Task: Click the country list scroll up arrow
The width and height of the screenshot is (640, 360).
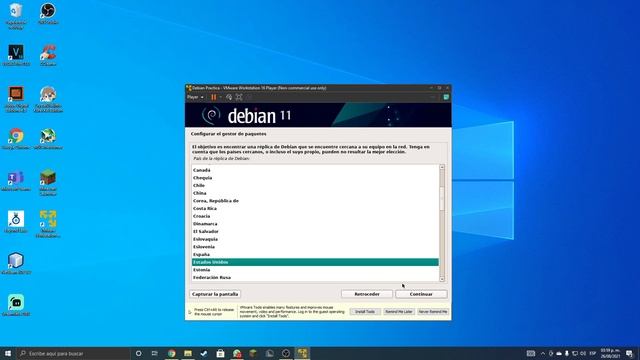Action: click(x=442, y=167)
